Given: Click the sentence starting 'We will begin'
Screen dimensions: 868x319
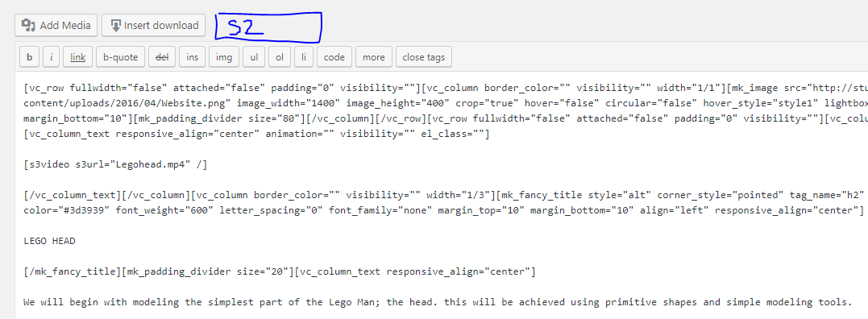Looking at the screenshot, I should click(x=438, y=302).
